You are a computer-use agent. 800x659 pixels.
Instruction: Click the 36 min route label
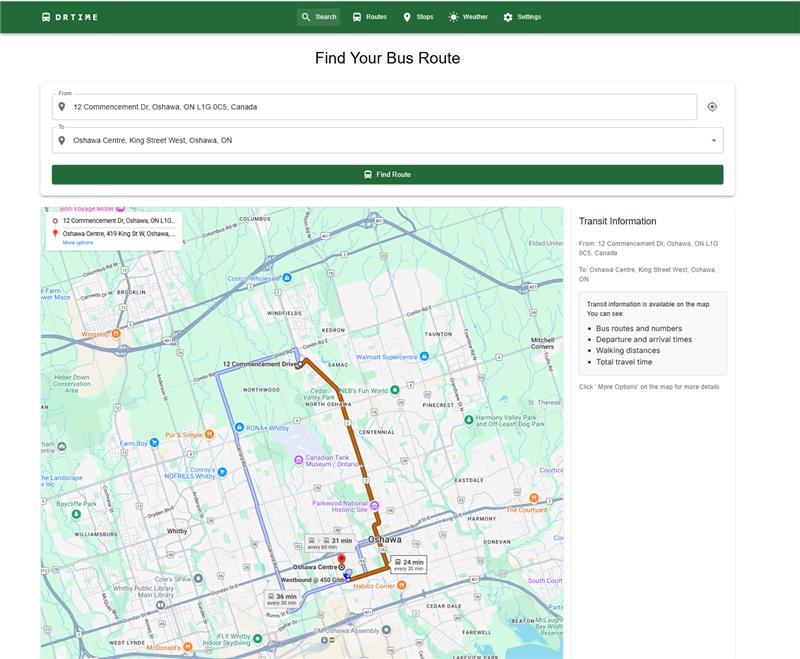coord(282,599)
